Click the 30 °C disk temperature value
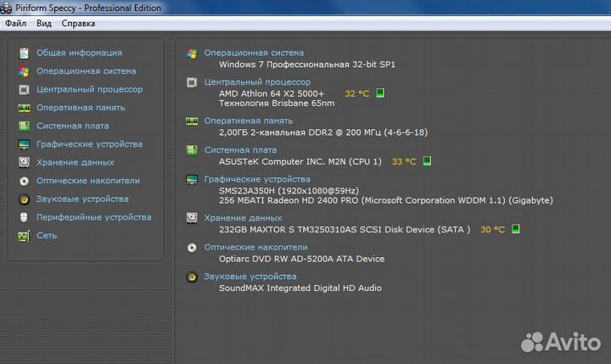The width and height of the screenshot is (611, 364). click(x=492, y=230)
